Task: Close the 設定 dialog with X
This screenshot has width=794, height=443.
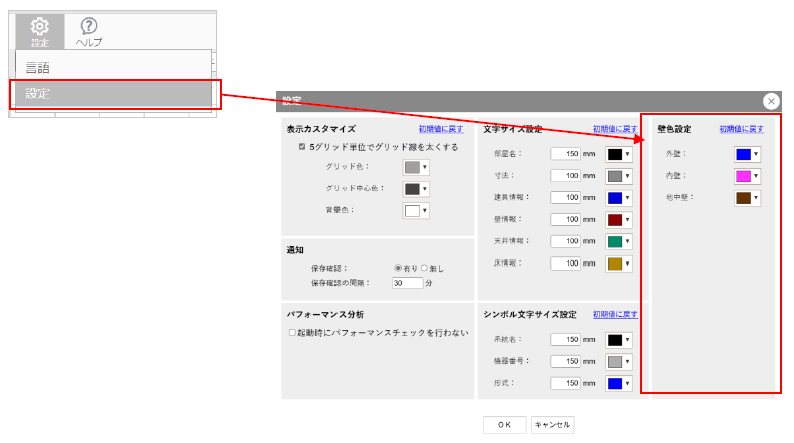Action: pyautogui.click(x=771, y=101)
